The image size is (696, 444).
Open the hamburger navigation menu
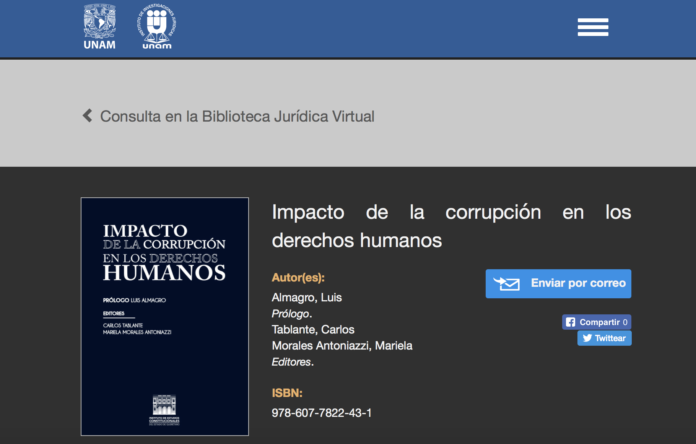click(x=592, y=27)
